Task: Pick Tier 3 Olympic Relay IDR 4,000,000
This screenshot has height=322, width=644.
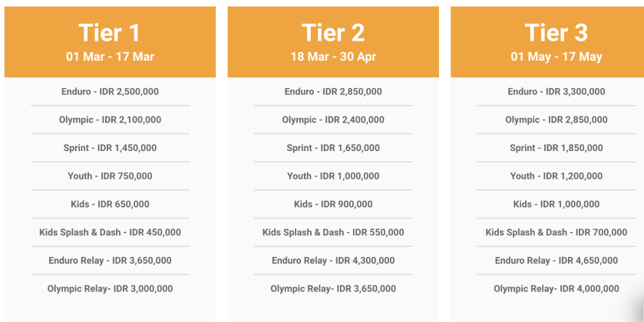Action: click(x=556, y=289)
